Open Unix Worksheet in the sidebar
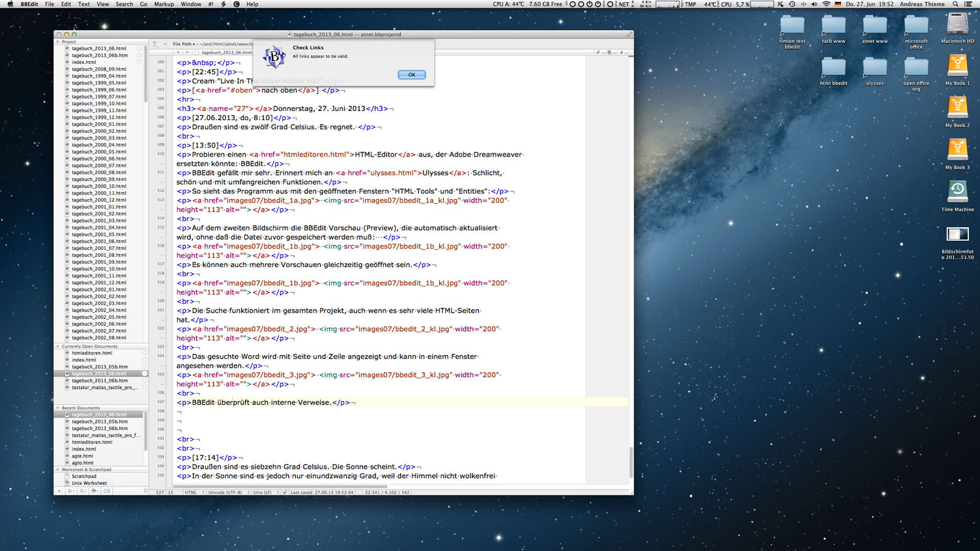This screenshot has width=980, height=551. (89, 483)
